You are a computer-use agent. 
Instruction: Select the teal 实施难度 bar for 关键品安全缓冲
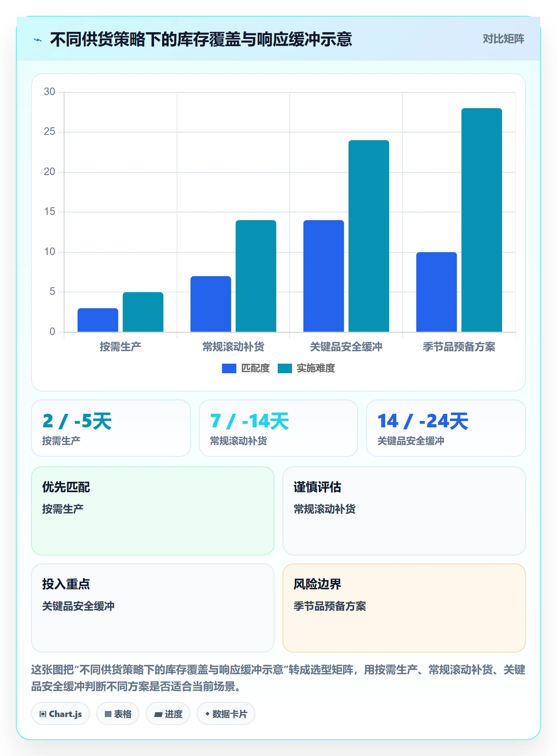369,236
